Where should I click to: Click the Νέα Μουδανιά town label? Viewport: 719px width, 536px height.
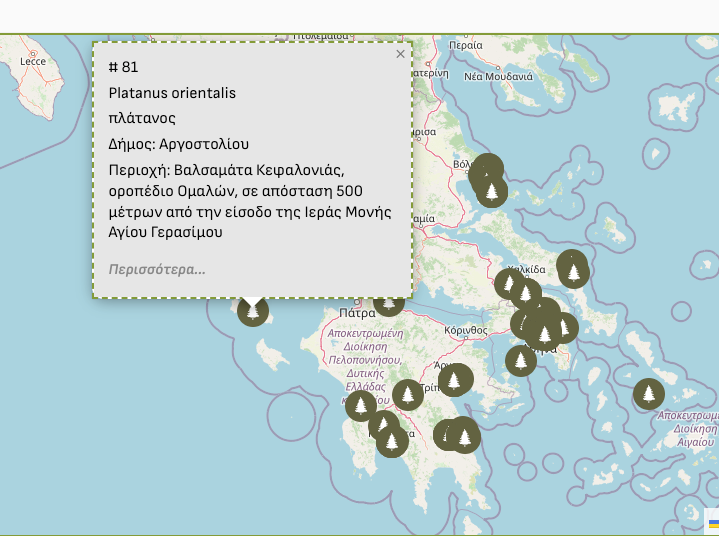tap(498, 76)
